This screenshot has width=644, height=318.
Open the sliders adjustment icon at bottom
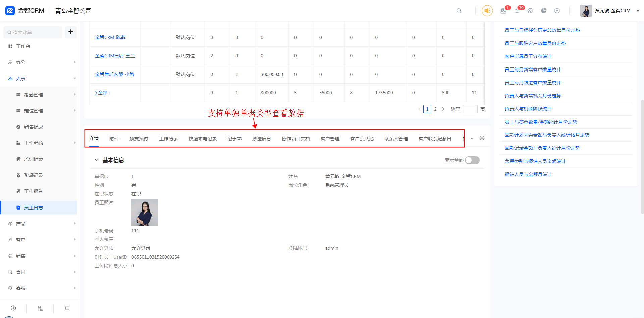coord(40,308)
